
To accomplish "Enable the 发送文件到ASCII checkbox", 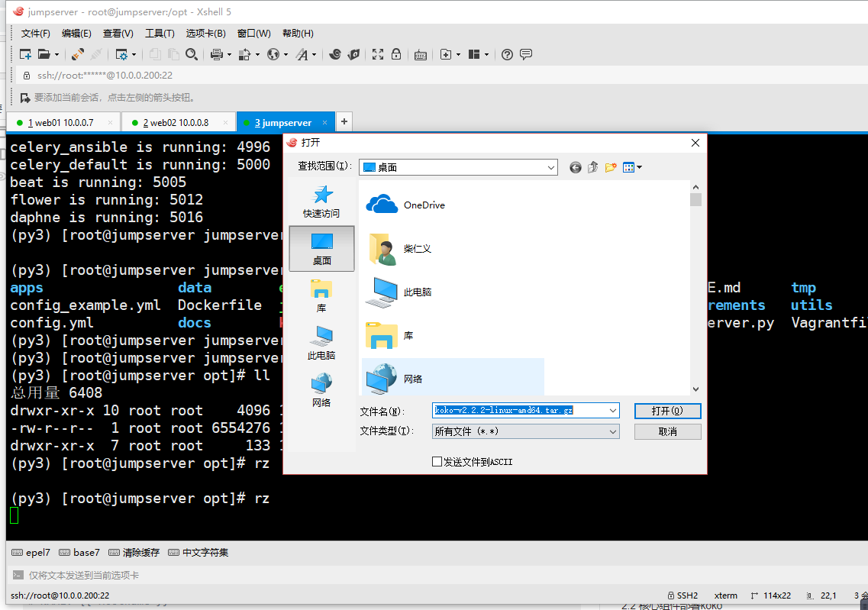I will (x=437, y=461).
